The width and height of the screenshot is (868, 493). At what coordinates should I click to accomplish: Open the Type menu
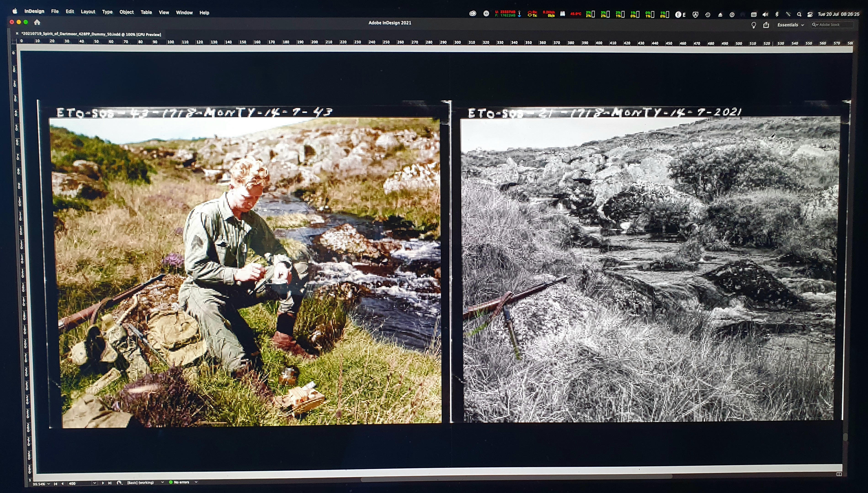pyautogui.click(x=107, y=12)
